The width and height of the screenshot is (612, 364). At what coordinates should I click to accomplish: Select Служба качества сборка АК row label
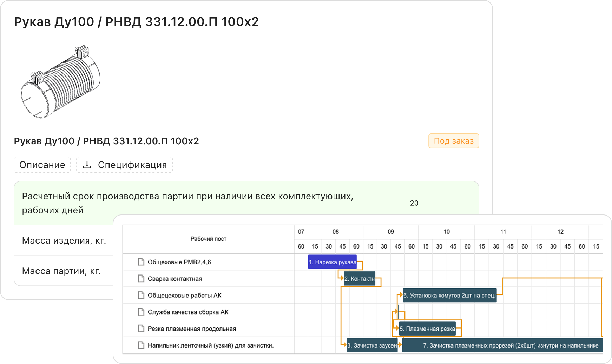coord(188,312)
